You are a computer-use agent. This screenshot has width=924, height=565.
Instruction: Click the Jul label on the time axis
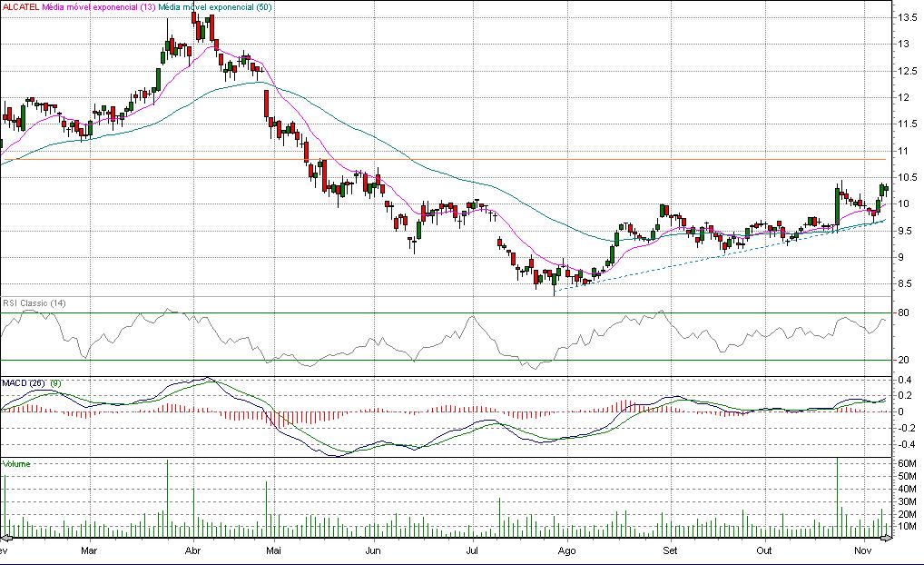pos(471,550)
